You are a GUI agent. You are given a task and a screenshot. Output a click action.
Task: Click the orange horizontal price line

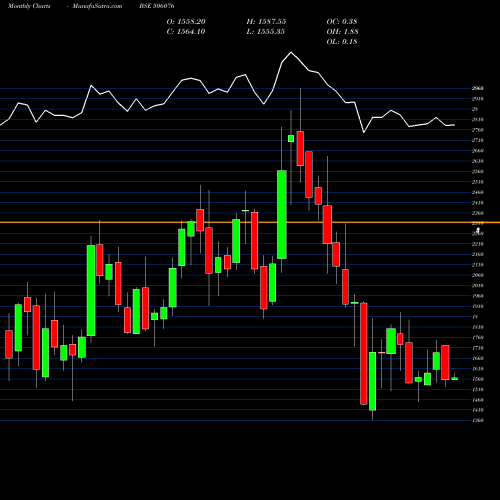250,222
